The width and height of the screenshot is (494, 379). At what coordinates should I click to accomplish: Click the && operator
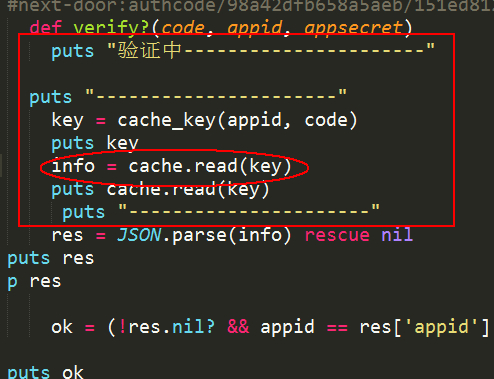pos(238,327)
